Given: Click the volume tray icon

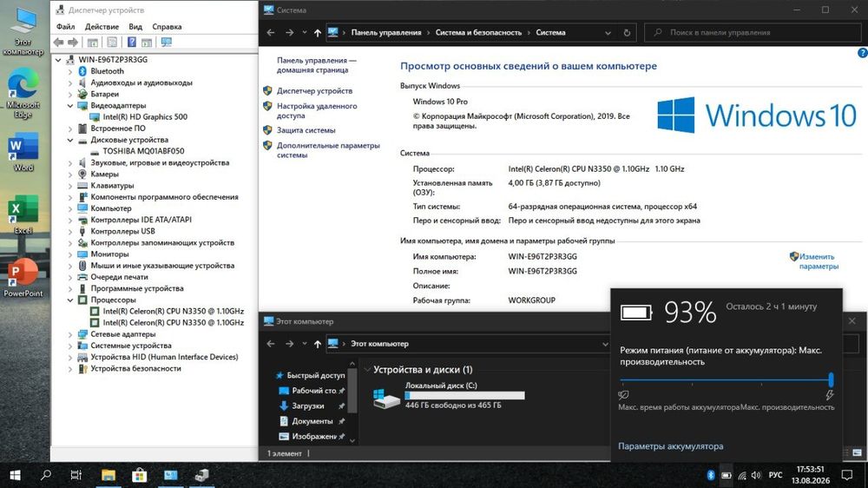Looking at the screenshot, I should 756,475.
